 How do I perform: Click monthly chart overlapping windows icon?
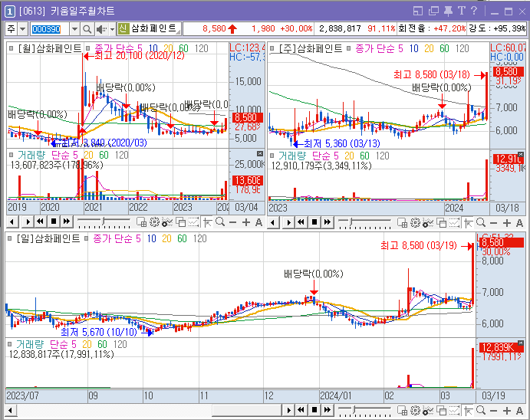(x=181, y=222)
